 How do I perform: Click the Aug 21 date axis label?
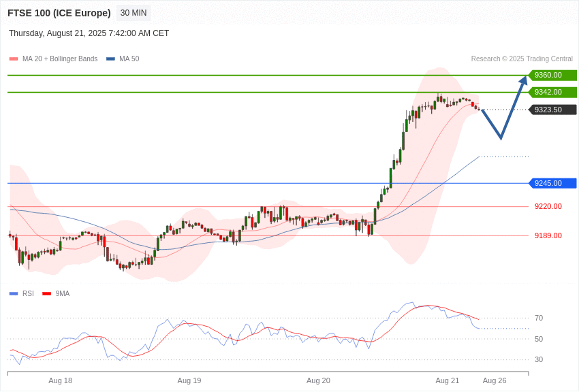447,380
